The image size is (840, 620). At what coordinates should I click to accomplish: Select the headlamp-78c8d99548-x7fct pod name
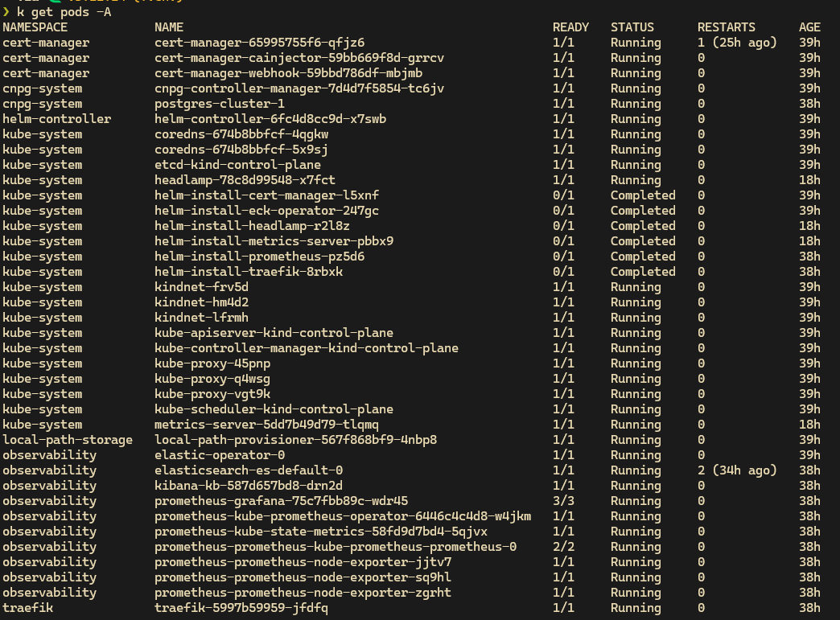pos(245,180)
